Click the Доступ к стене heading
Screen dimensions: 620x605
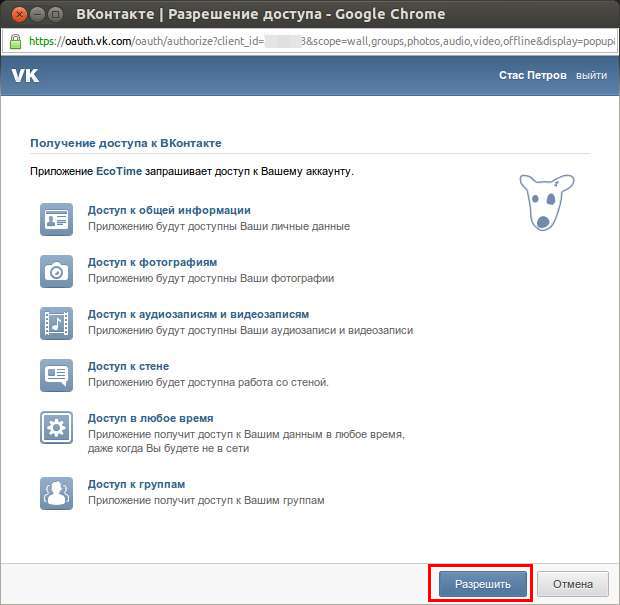coord(128,366)
